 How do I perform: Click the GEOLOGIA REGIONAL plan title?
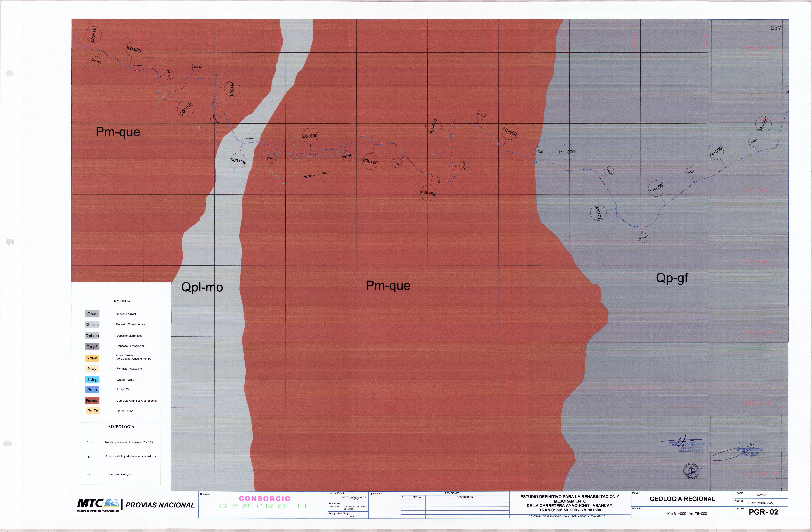pos(682,499)
